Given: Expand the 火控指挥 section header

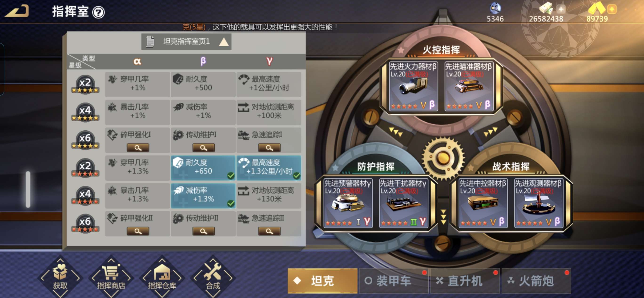Looking at the screenshot, I should (x=441, y=50).
